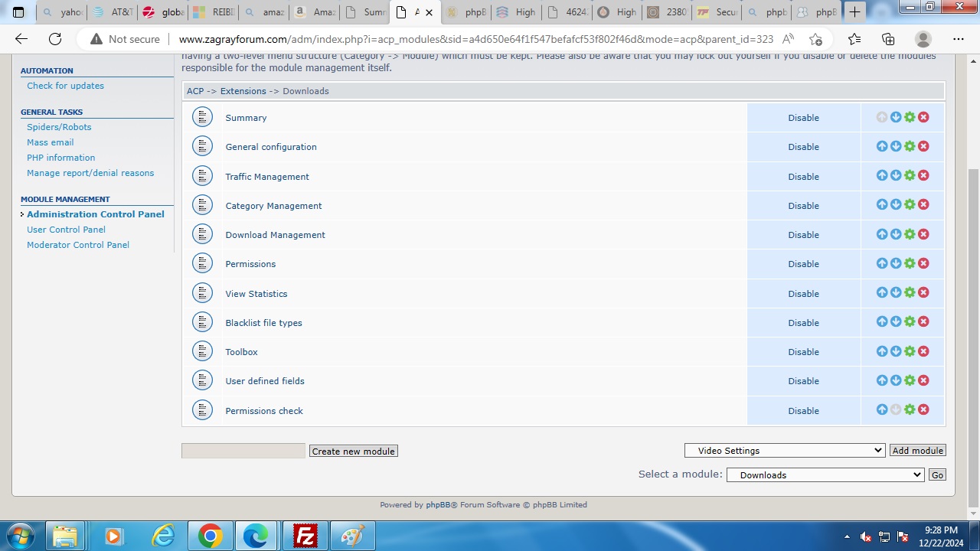Disable the View Statistics module

click(803, 294)
